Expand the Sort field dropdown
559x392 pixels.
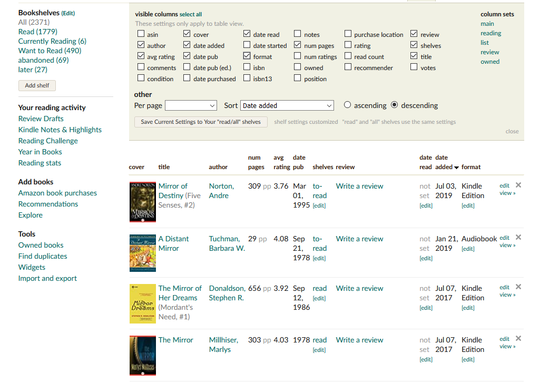pos(287,105)
